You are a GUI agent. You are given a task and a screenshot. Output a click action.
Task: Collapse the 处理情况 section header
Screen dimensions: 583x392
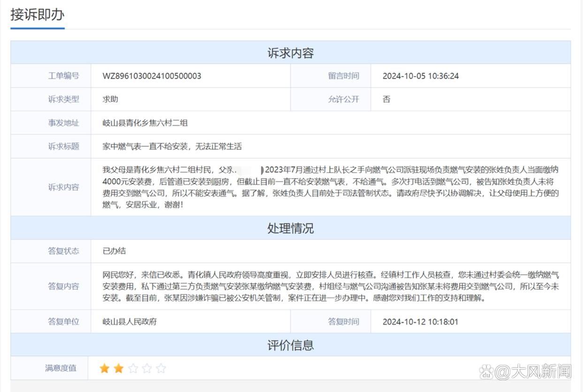tap(291, 228)
